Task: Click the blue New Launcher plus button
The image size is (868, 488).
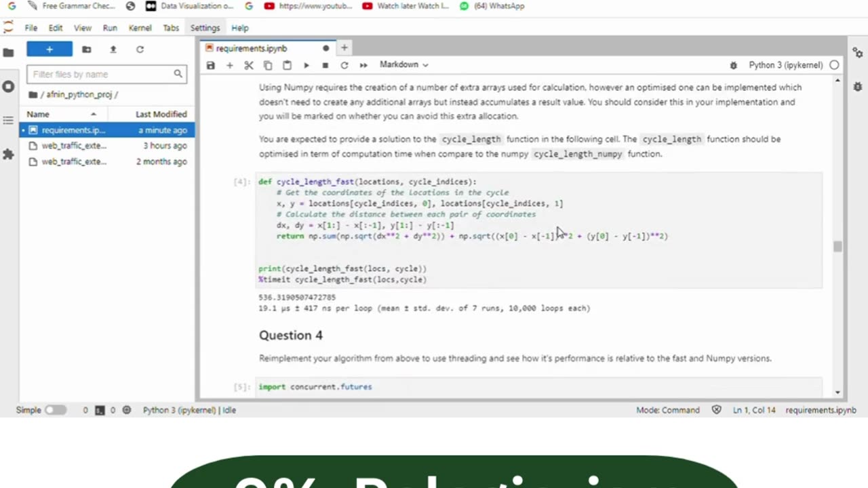Action: click(50, 49)
